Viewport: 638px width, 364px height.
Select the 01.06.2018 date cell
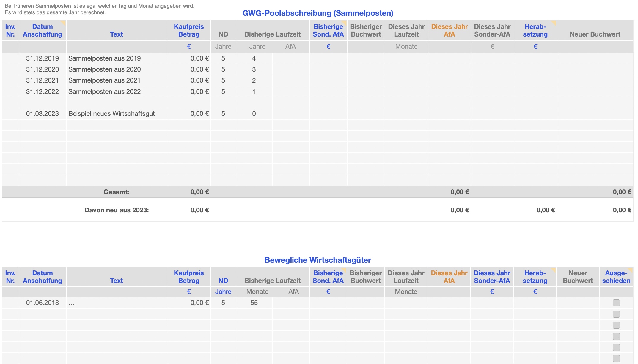coord(43,303)
